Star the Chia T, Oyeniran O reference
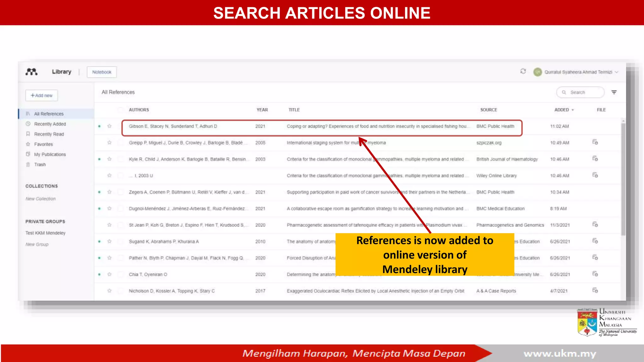 [x=109, y=274]
